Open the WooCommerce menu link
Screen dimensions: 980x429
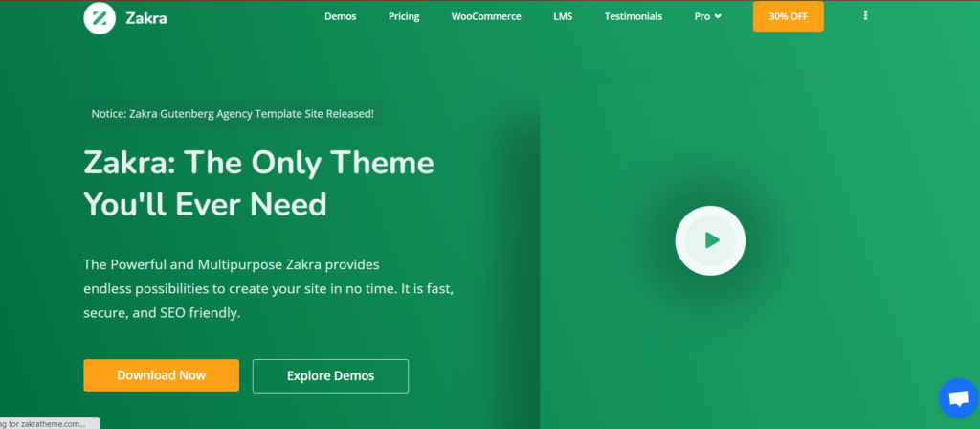coord(486,17)
